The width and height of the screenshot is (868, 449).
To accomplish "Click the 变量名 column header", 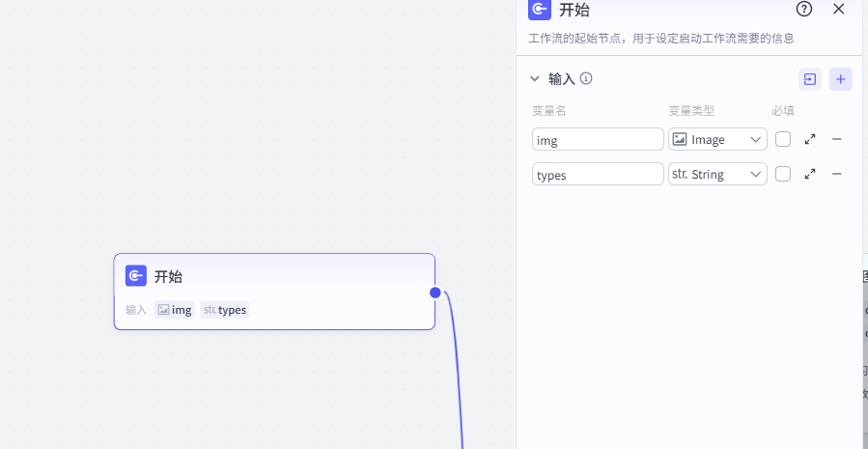I will (x=549, y=111).
